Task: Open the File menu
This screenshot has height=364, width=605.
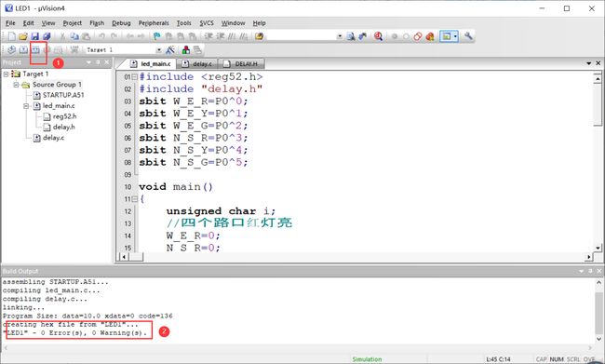Action: (x=10, y=23)
